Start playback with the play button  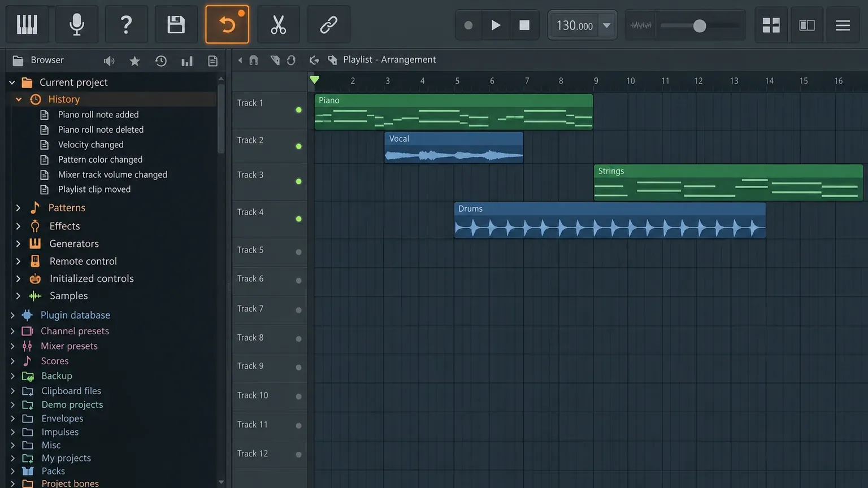tap(496, 25)
